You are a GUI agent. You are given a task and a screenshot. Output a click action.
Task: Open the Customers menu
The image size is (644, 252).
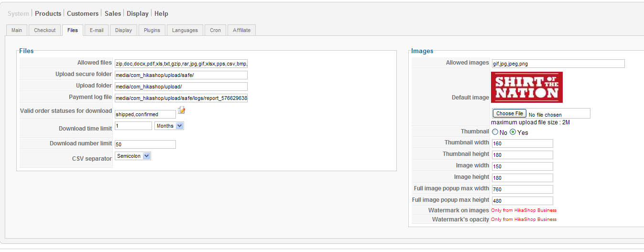click(83, 13)
